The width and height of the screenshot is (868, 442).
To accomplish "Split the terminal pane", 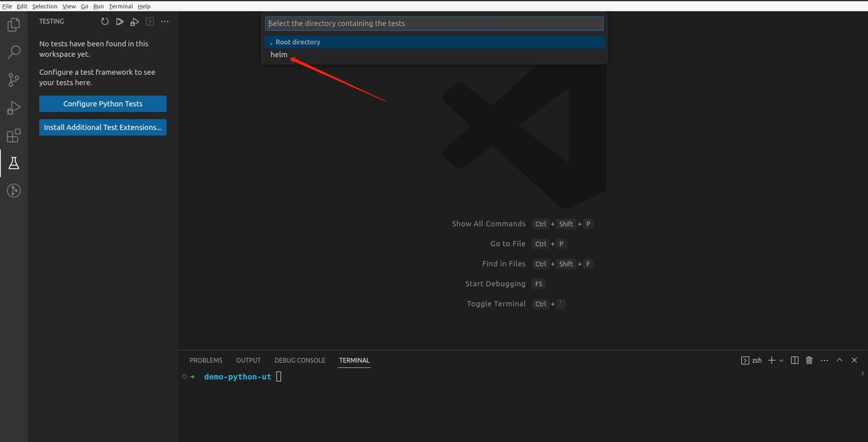I will click(795, 360).
